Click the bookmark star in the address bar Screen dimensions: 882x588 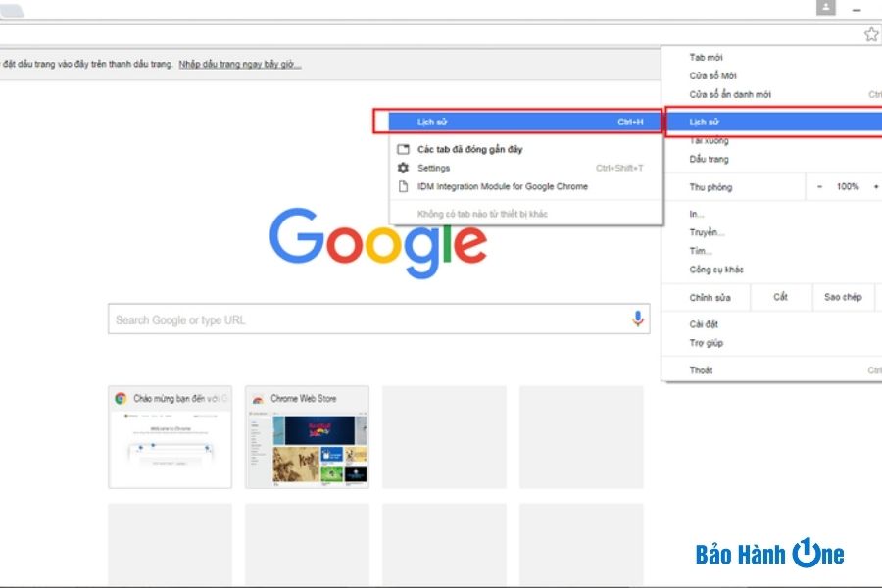pos(870,34)
